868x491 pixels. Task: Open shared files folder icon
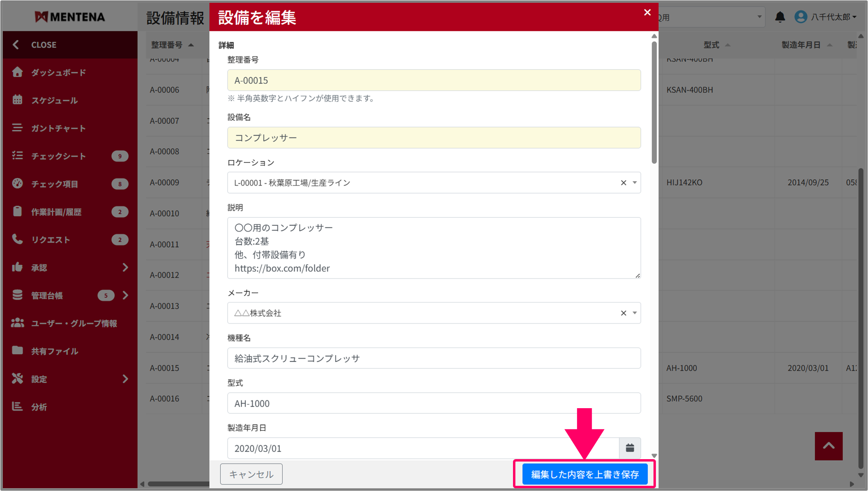point(17,350)
